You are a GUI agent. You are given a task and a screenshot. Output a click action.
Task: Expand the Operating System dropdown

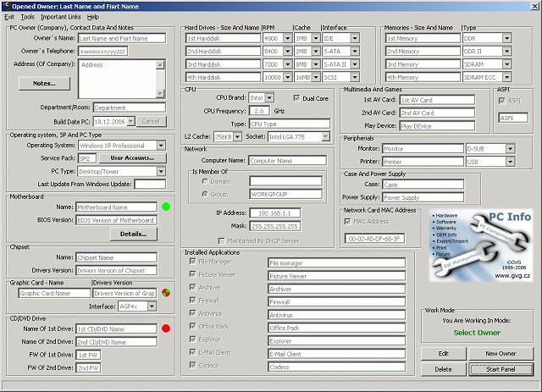pyautogui.click(x=161, y=146)
